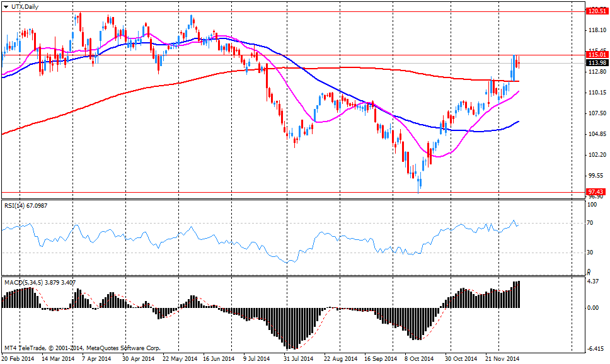Viewport: 610px width, 364px height.
Task: Click the 102.20 price axis label
Action: pos(596,155)
